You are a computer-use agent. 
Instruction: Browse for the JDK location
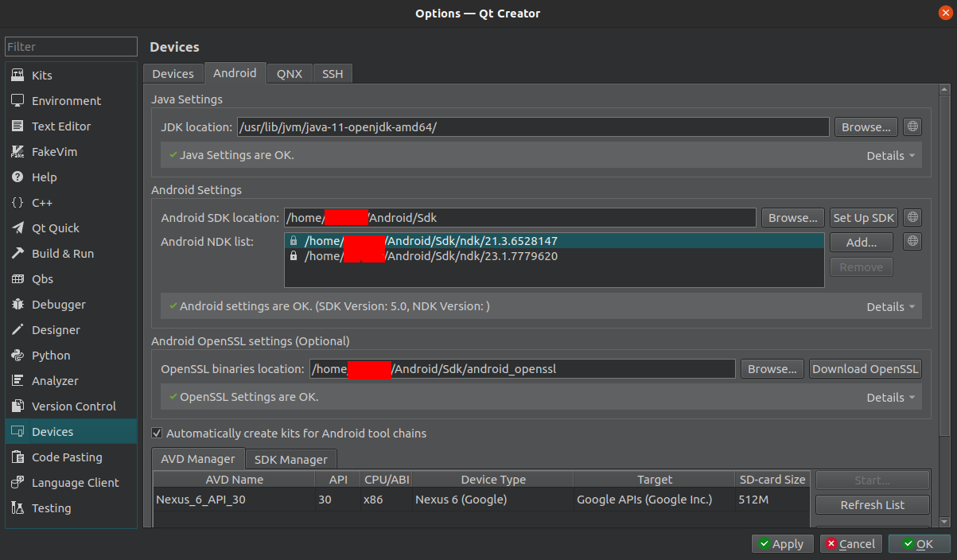[866, 126]
